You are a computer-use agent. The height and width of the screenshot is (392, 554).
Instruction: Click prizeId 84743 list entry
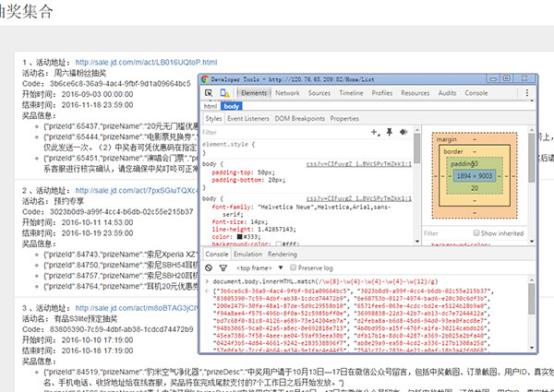coord(120,254)
